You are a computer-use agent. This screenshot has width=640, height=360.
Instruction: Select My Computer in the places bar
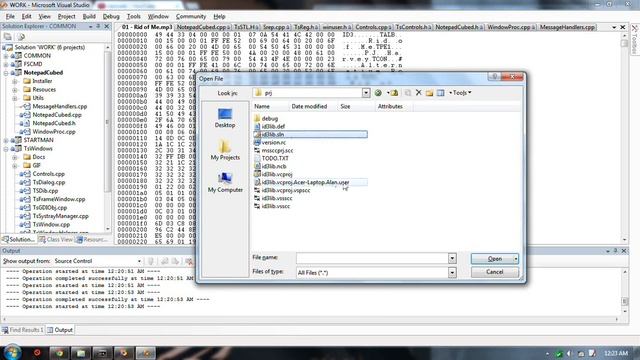(x=225, y=182)
